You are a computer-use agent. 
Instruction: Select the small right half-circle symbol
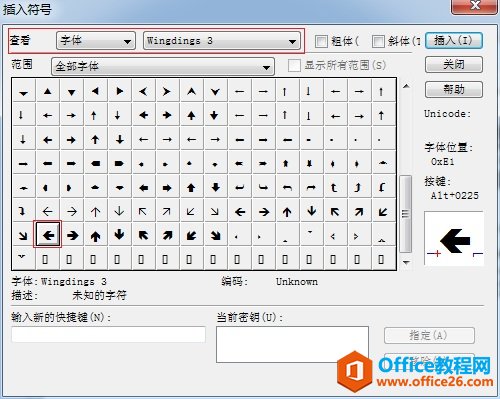(69, 187)
